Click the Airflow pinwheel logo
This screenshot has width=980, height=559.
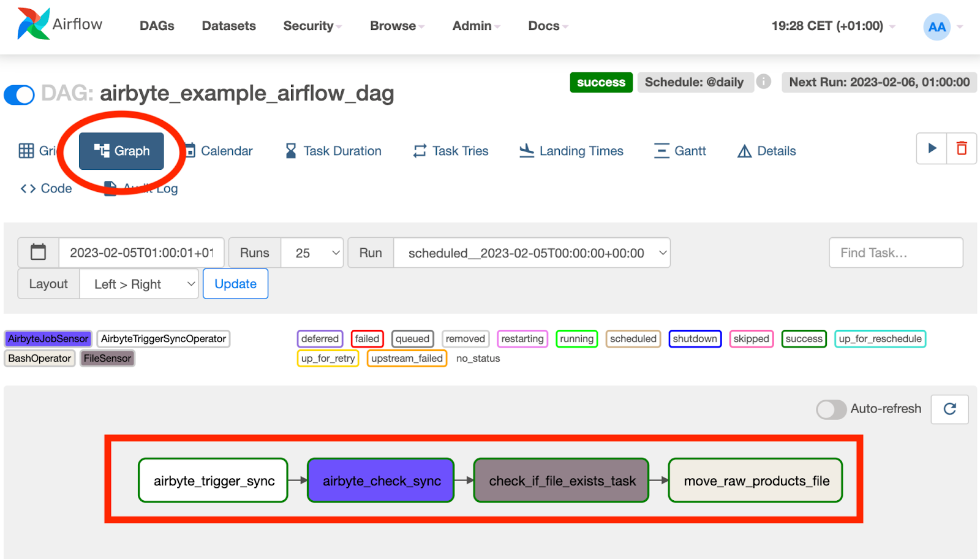pos(34,25)
